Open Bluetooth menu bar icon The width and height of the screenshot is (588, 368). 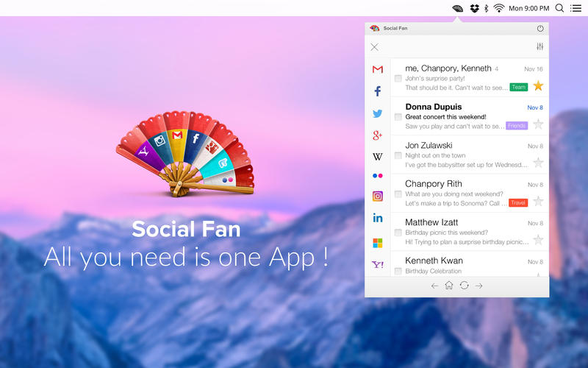(487, 8)
